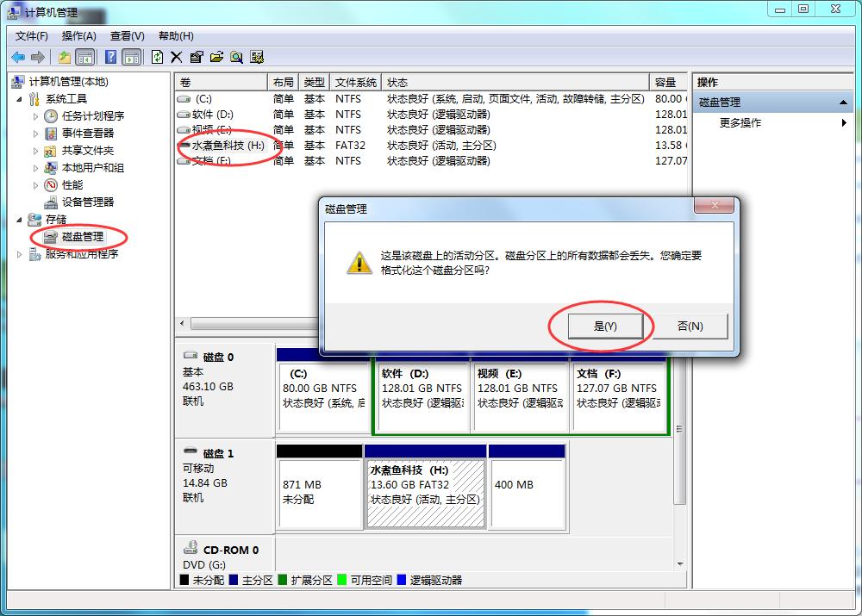Click the Help question-mark toolbar icon
The height and width of the screenshot is (616, 862).
(111, 56)
